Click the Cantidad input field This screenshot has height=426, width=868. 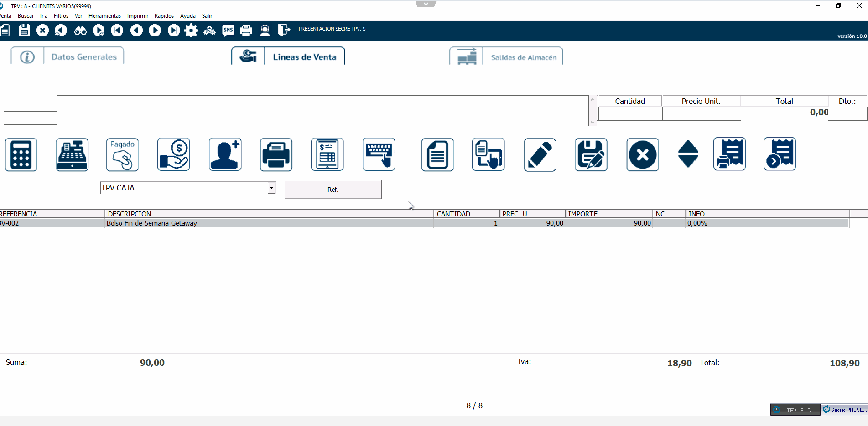[x=629, y=114]
